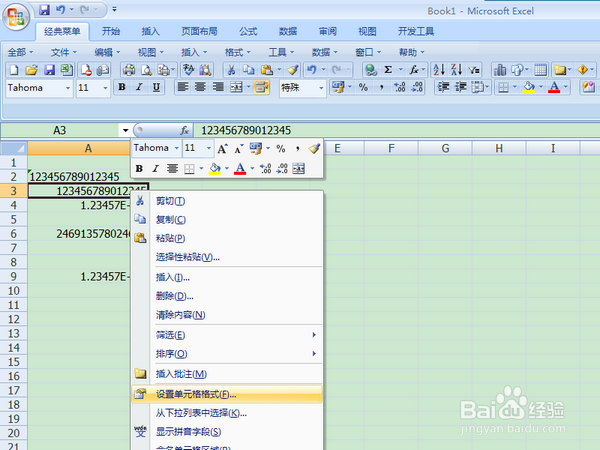Click the formula bar showing 123456789012345
600x450 pixels.
pos(396,130)
